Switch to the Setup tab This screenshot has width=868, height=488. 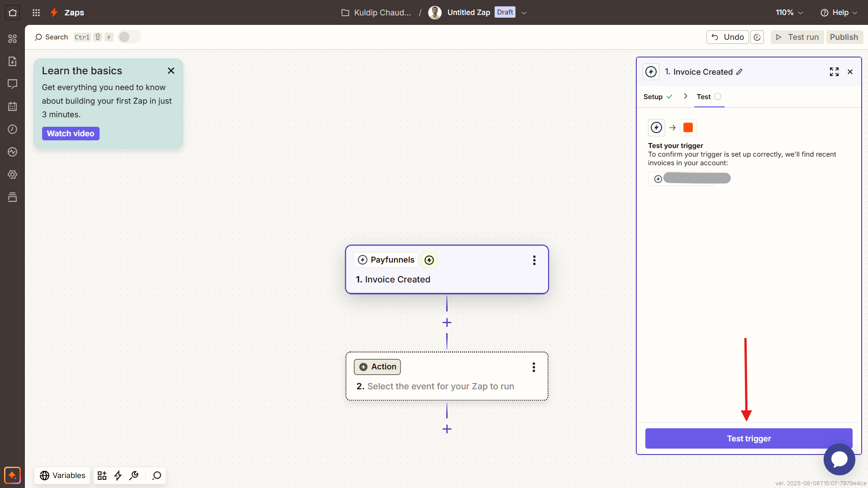[658, 97]
